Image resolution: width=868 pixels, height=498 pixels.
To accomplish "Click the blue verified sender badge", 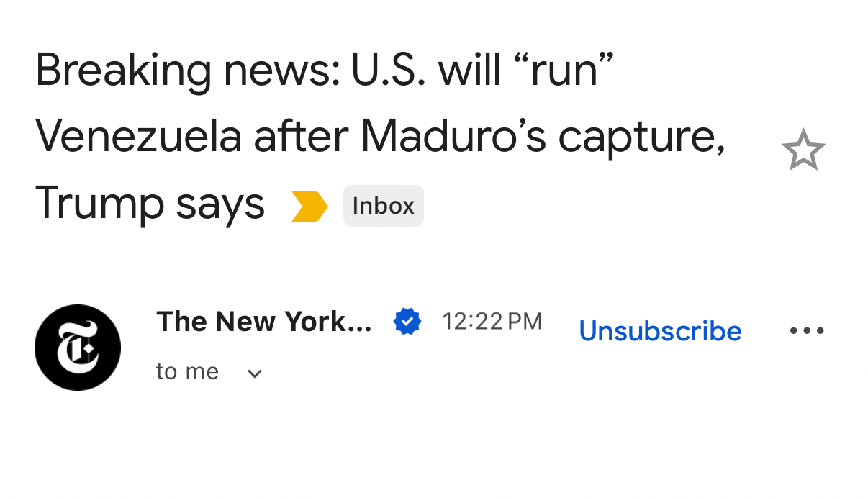I will 407,322.
